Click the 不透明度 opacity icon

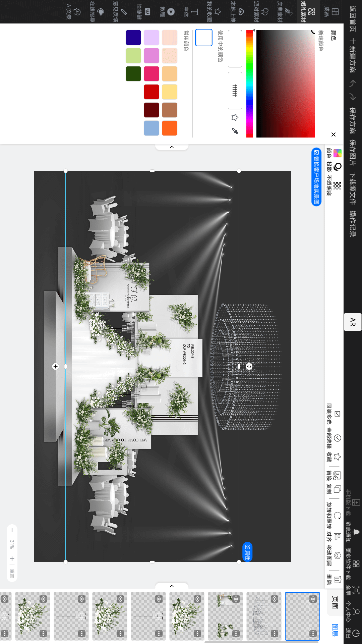point(337,185)
